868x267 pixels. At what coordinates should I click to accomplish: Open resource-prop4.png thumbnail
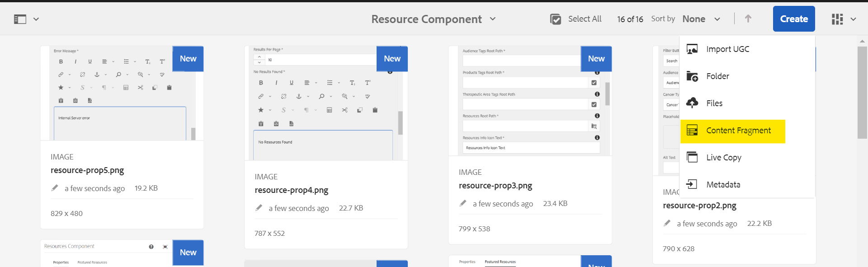tap(326, 103)
